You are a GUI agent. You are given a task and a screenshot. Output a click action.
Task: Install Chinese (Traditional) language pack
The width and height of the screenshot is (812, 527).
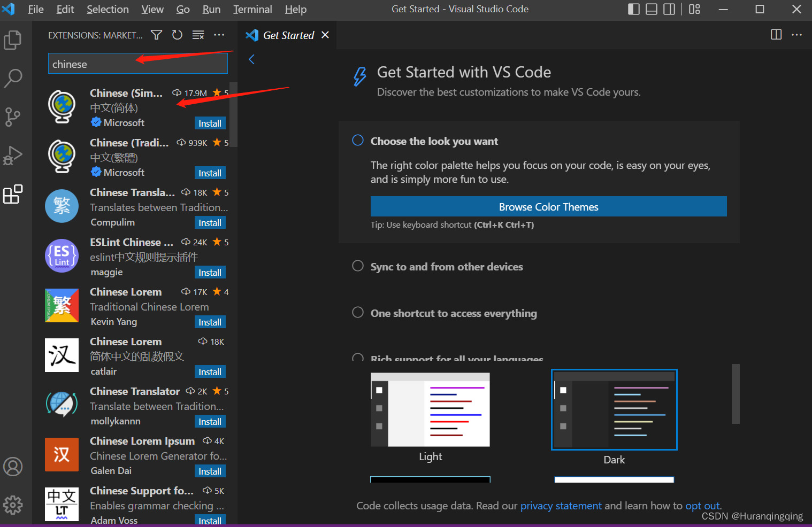210,173
